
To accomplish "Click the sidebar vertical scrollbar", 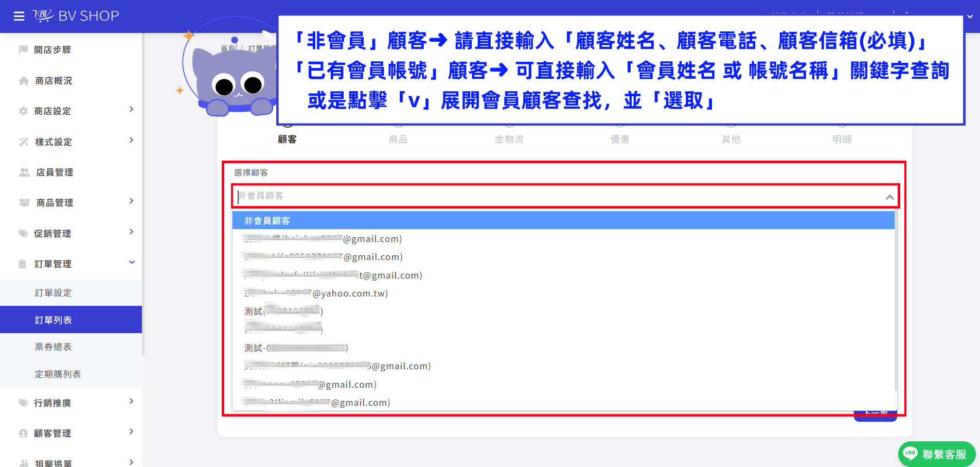I will (x=143, y=196).
